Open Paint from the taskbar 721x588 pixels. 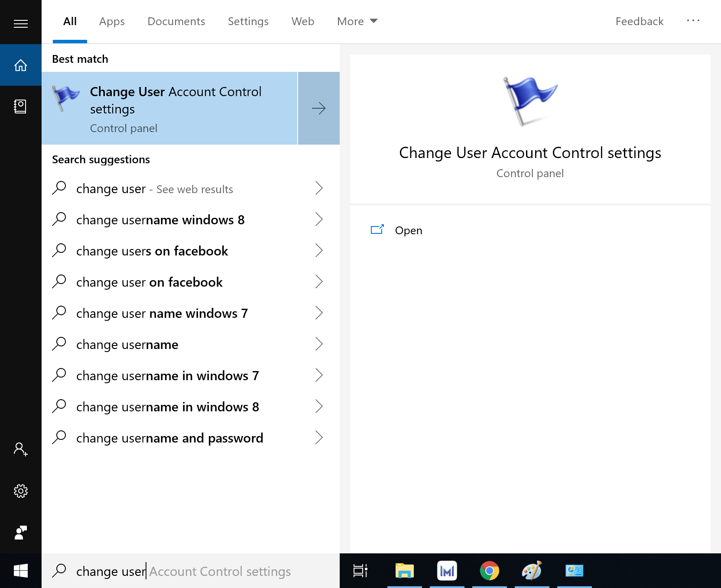pyautogui.click(x=532, y=571)
